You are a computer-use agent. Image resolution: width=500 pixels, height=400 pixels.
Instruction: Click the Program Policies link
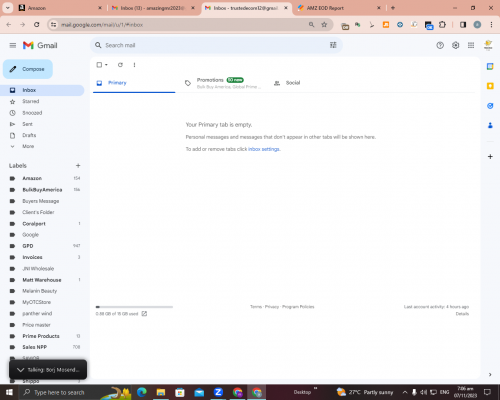[x=298, y=307]
